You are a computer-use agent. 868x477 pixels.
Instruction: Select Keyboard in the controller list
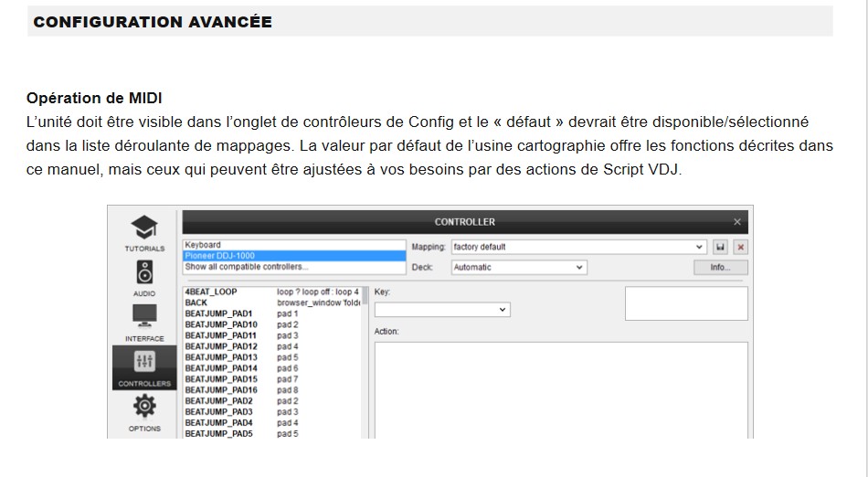(x=203, y=245)
